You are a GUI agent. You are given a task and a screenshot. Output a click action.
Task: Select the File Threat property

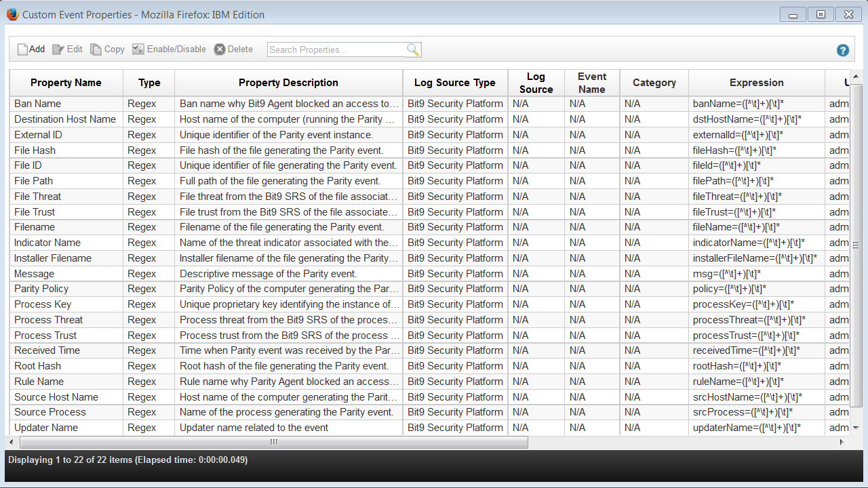click(x=37, y=197)
